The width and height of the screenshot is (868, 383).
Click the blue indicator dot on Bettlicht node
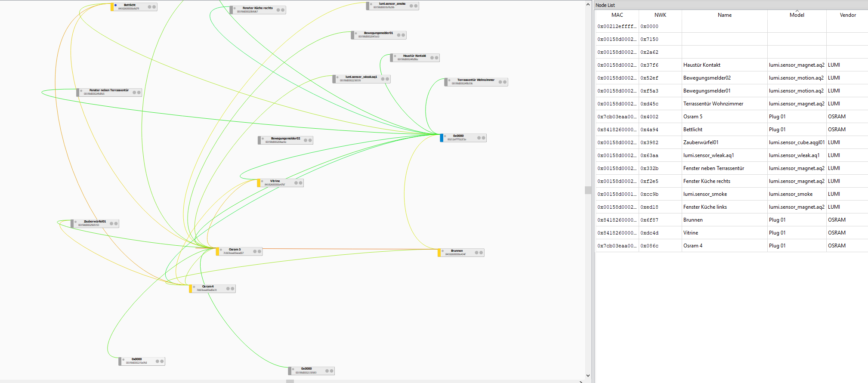[115, 5]
